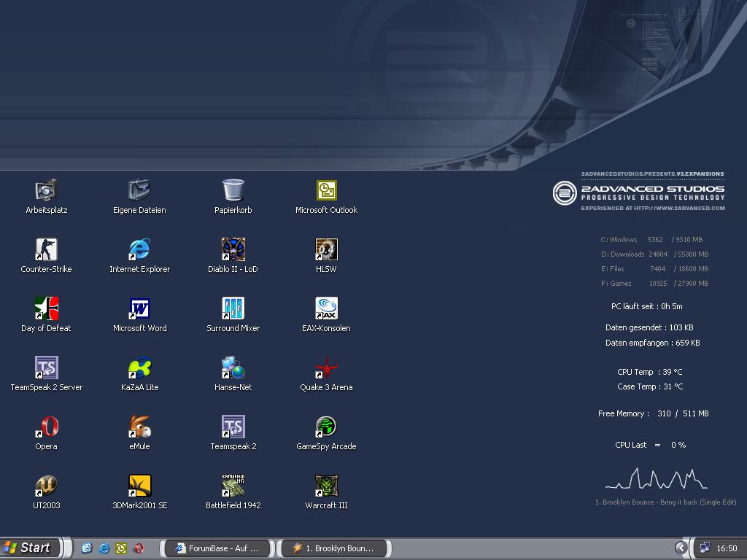Switch to Brooklyn Bounce Winamp taskbar button
Viewport: 747px width, 560px height.
[334, 548]
